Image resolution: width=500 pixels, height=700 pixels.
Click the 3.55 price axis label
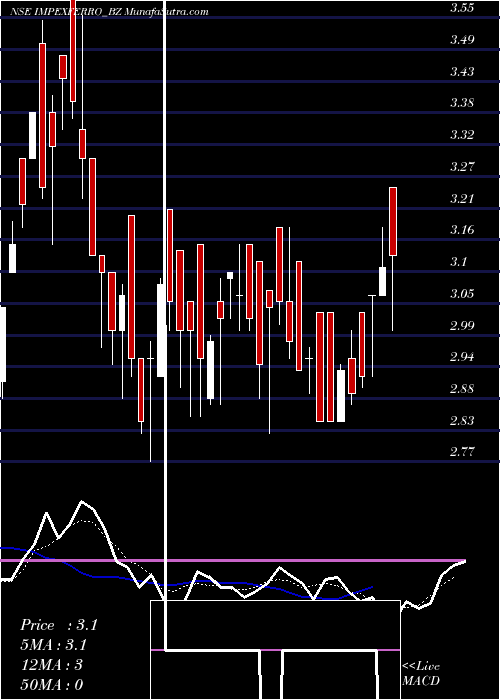462,8
